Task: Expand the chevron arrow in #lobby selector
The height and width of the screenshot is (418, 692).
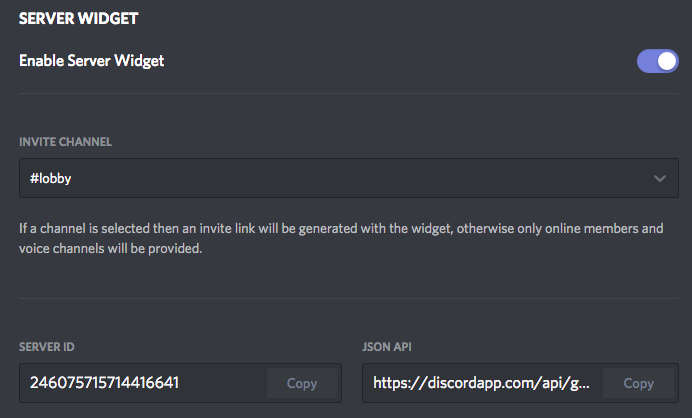Action: (x=659, y=179)
